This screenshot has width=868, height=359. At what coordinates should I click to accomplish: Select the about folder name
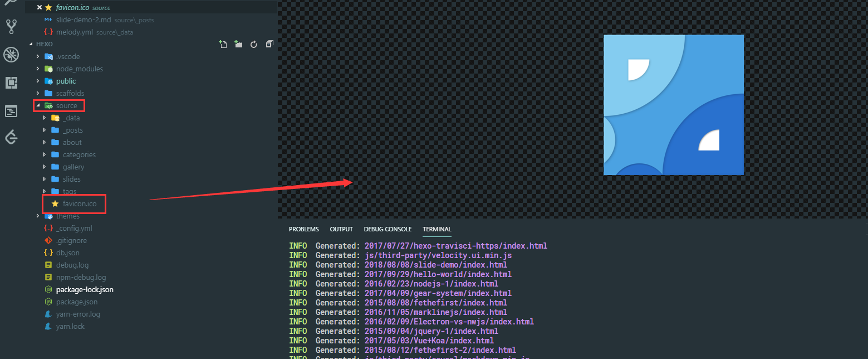[72, 142]
